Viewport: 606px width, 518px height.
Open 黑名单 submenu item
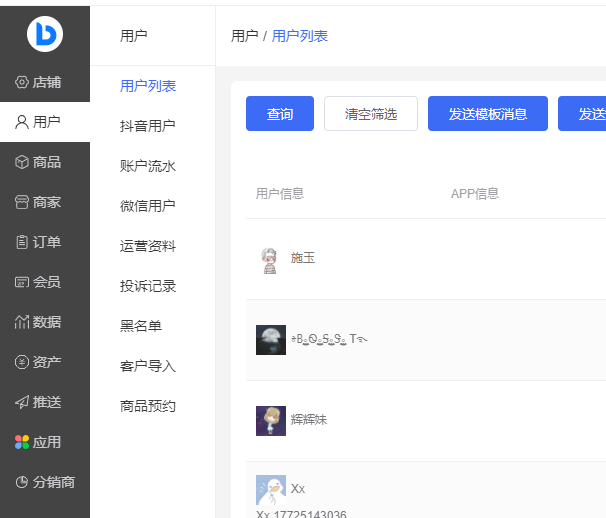coord(141,326)
